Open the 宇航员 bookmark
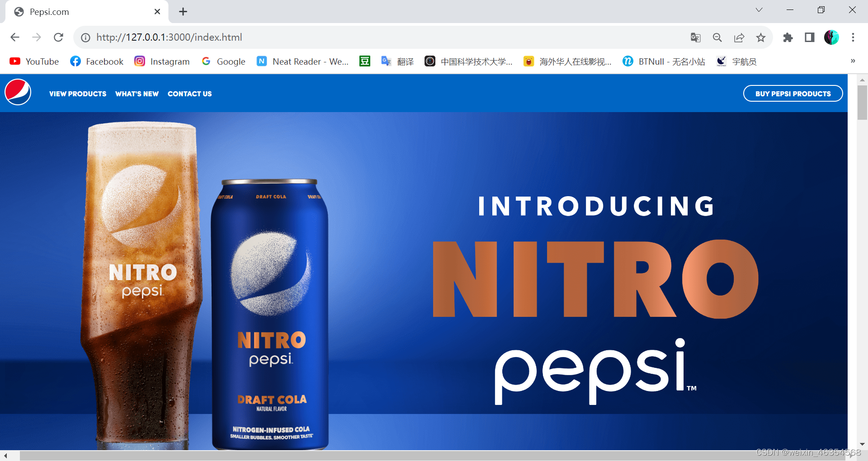Screen dimensions: 868x461 coord(736,61)
